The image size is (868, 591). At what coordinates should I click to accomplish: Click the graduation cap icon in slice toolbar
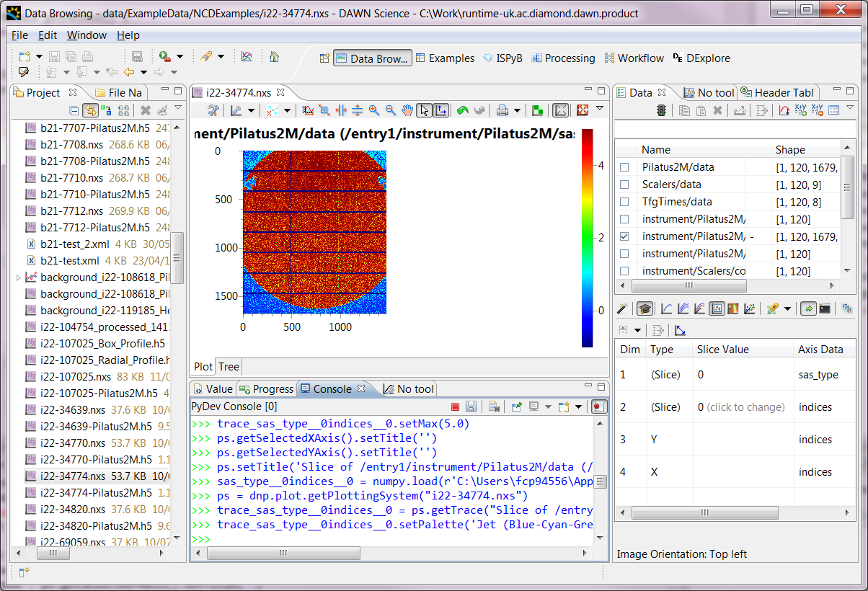645,308
